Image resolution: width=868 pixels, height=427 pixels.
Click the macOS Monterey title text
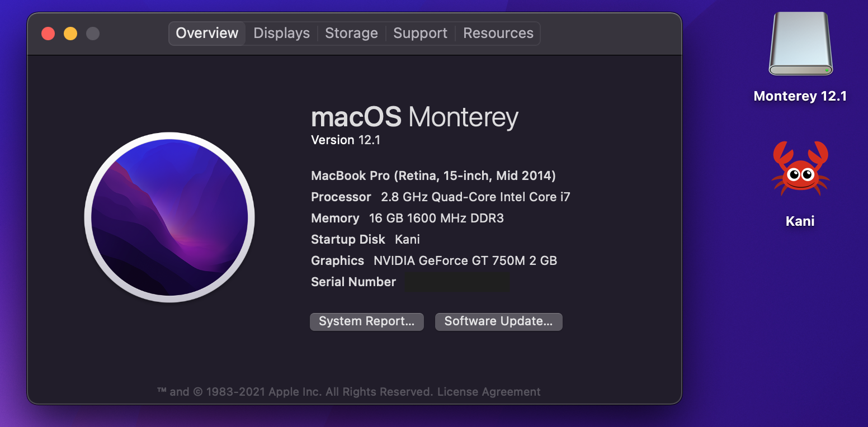tap(414, 118)
